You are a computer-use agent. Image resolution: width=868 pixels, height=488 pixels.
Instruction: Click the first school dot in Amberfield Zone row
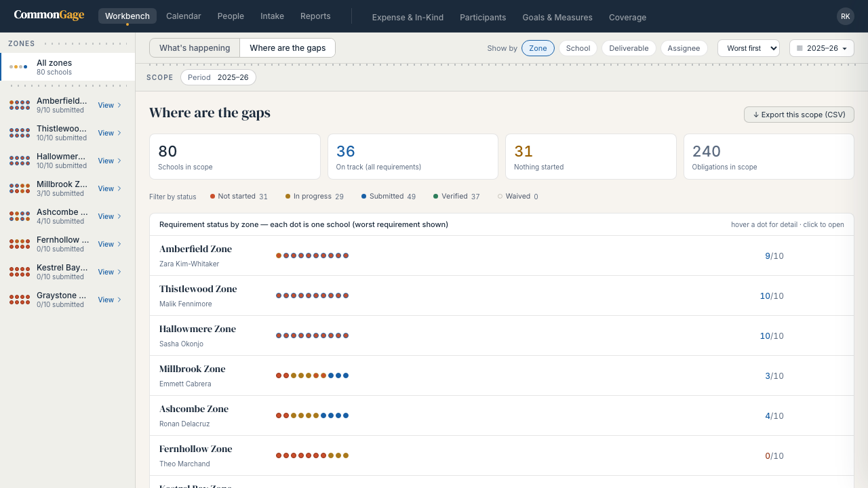(x=279, y=256)
